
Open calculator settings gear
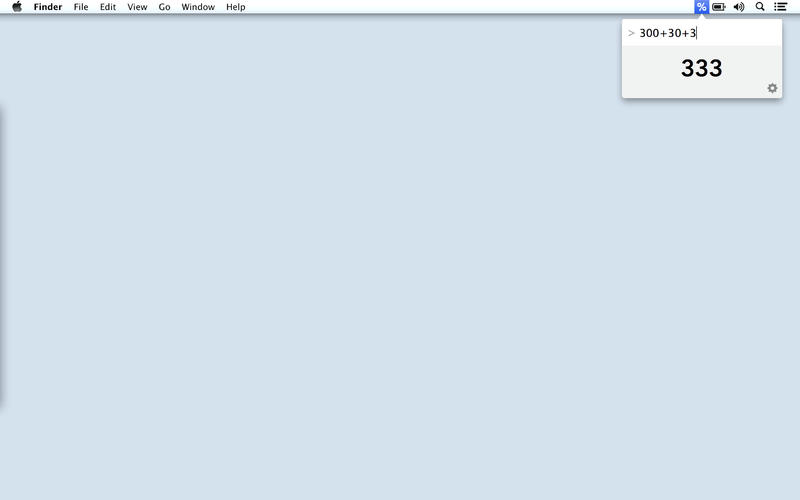(772, 88)
